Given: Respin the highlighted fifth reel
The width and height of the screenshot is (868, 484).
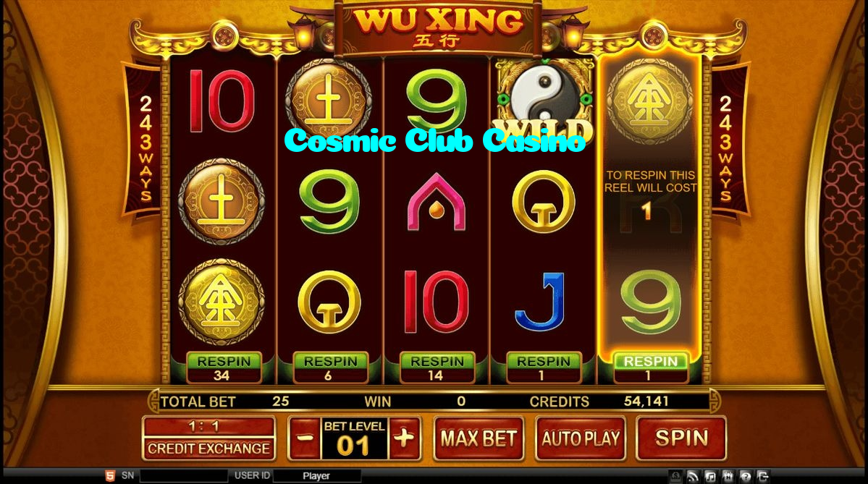Looking at the screenshot, I should [x=651, y=368].
